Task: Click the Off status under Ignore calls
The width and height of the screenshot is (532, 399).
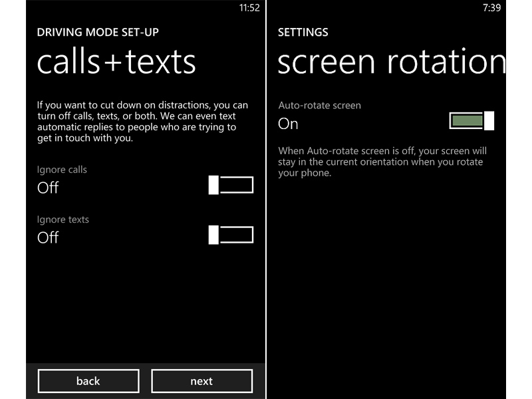Action: pos(48,188)
